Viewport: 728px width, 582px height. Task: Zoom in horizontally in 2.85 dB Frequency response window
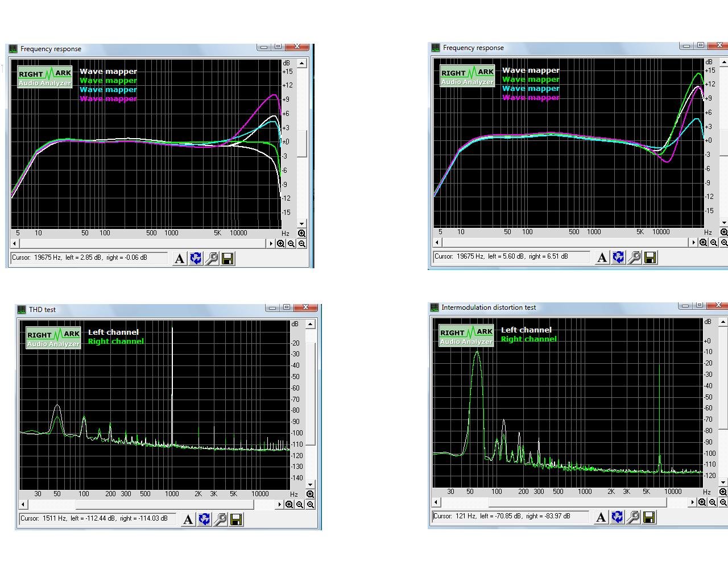pyautogui.click(x=280, y=244)
